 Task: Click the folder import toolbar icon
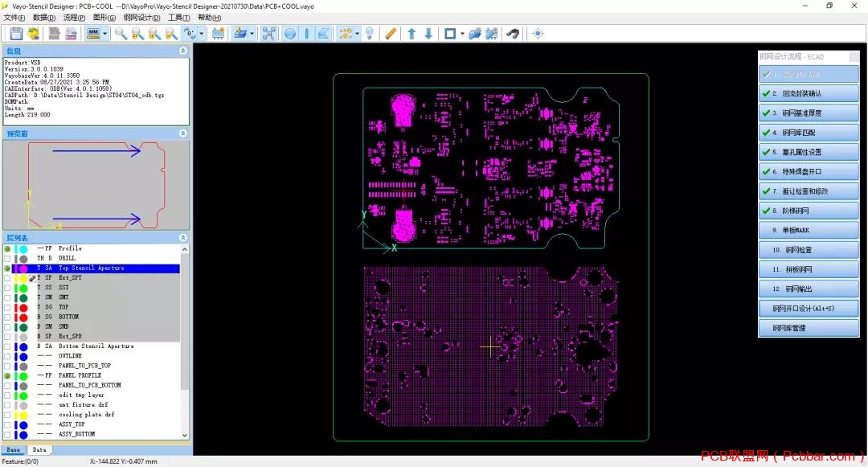[240, 34]
